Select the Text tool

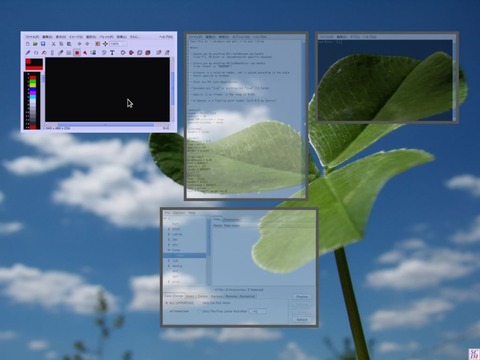(x=112, y=53)
